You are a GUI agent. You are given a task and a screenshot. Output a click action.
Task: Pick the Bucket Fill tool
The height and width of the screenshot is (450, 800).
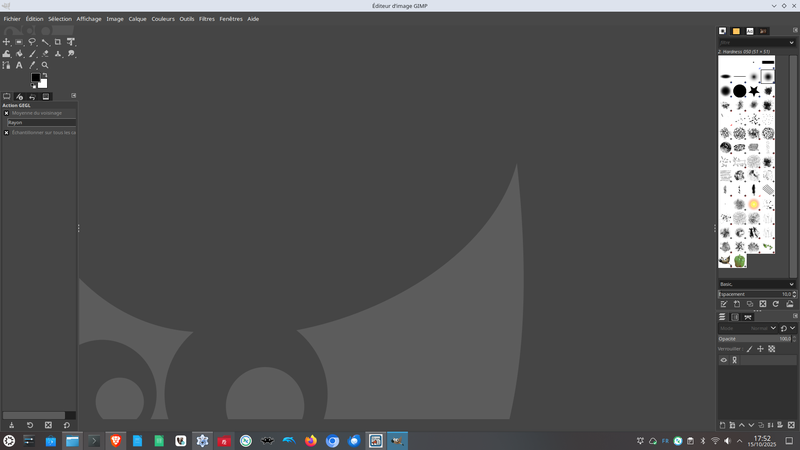pos(19,54)
